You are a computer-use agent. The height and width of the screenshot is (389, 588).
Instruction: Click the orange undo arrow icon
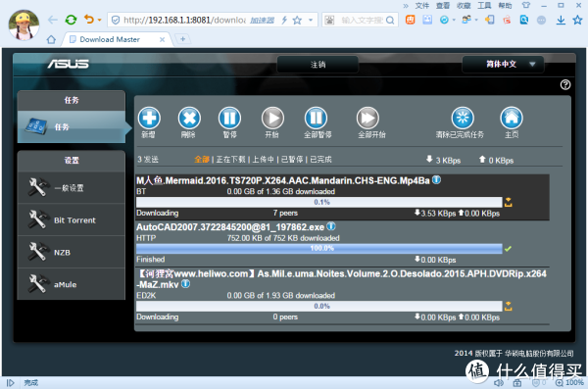pyautogui.click(x=89, y=20)
